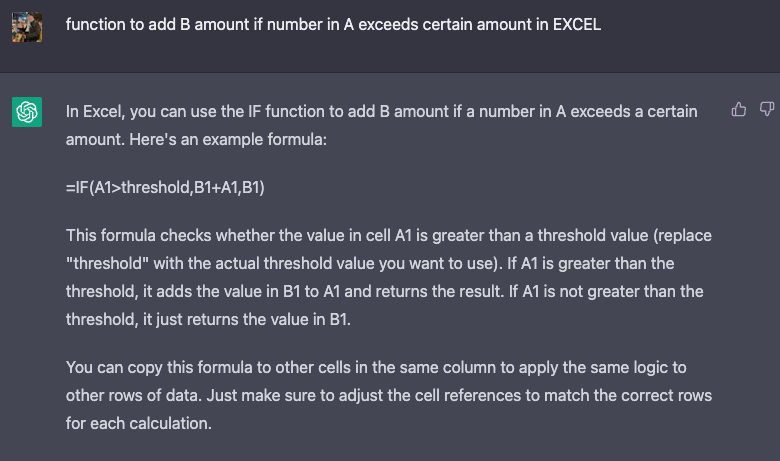The height and width of the screenshot is (461, 780).
Task: Click the =IF(A1>threshold,B1+A1,B1) formula line
Action: click(165, 187)
